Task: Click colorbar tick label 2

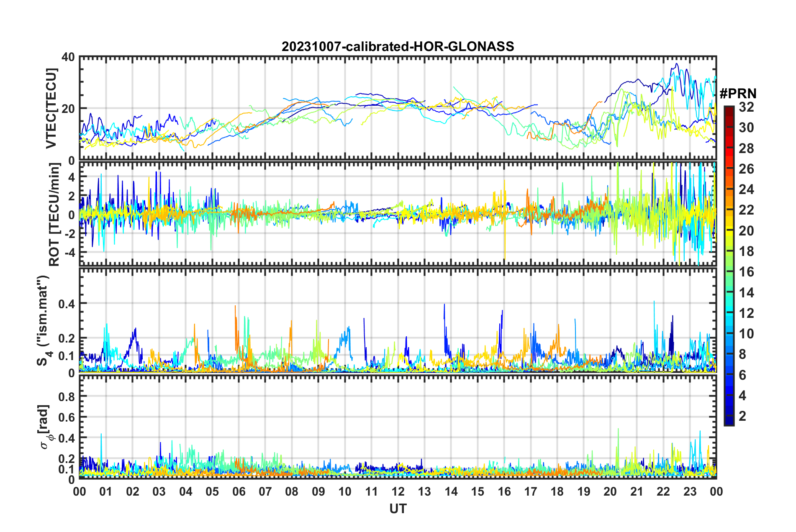Action: [x=743, y=416]
